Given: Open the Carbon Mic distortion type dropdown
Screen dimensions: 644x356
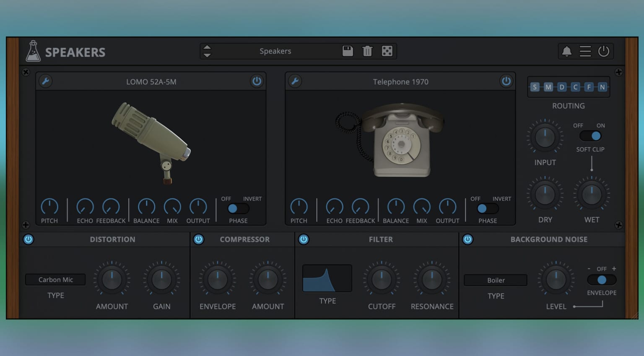Looking at the screenshot, I should click(x=55, y=280).
